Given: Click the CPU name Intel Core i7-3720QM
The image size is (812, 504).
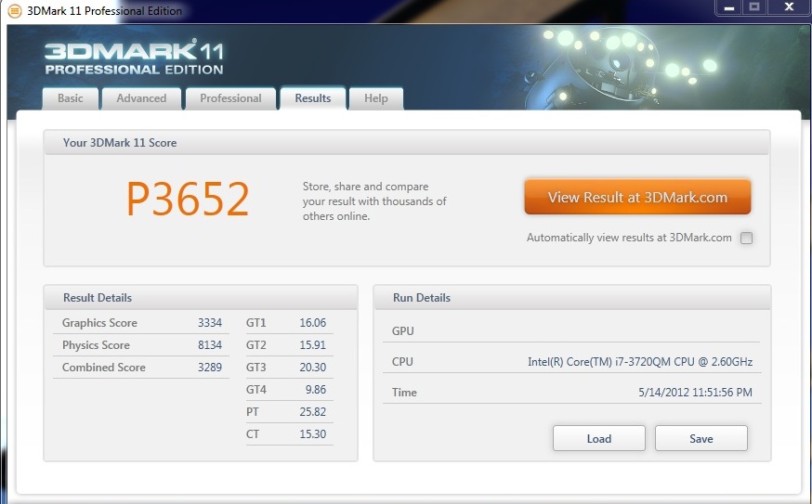Looking at the screenshot, I should coord(640,362).
